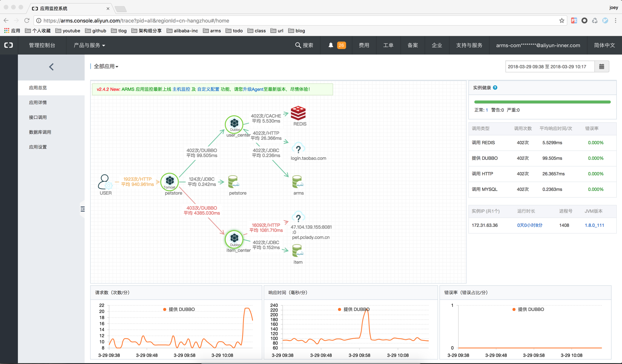Click the date range input field
Screen dimensions: 622x364
(x=550, y=67)
